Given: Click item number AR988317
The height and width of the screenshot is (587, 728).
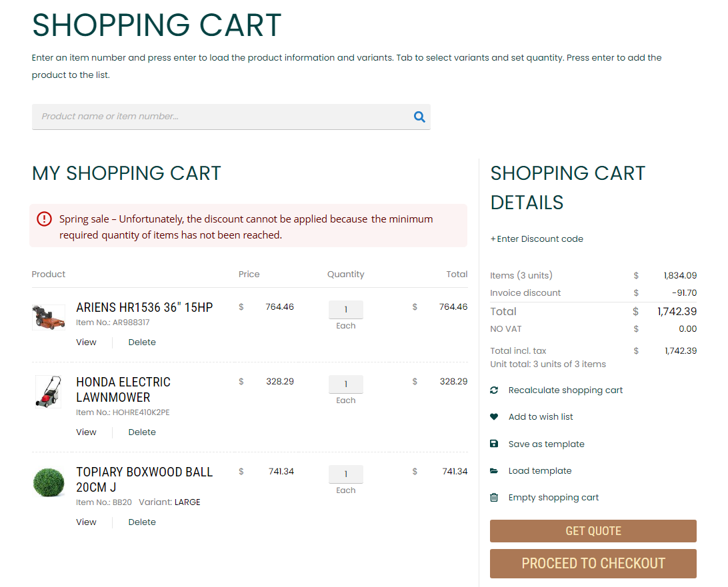Looking at the screenshot, I should 131,322.
